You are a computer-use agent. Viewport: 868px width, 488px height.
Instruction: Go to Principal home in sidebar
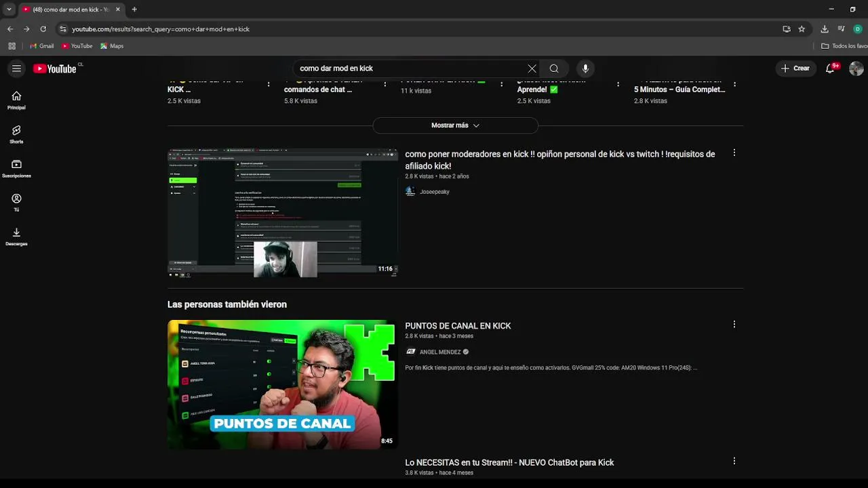(16, 100)
